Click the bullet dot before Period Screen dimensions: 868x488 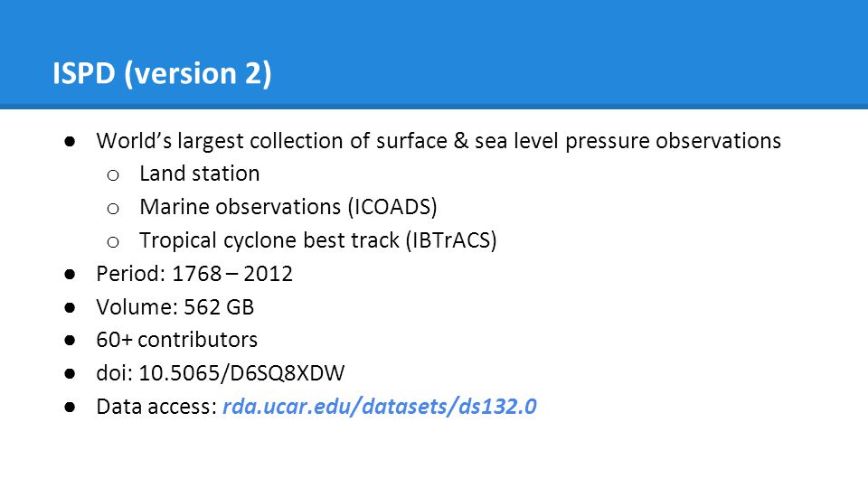click(70, 275)
